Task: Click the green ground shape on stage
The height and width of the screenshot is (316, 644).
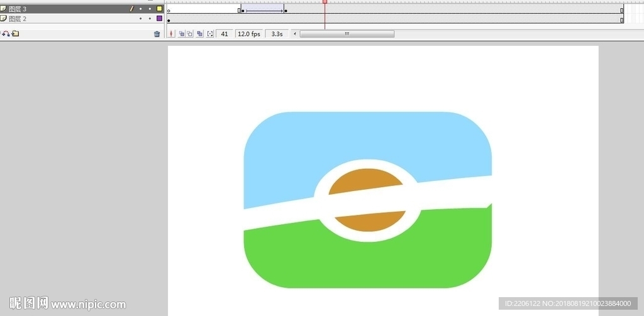Action: click(367, 264)
